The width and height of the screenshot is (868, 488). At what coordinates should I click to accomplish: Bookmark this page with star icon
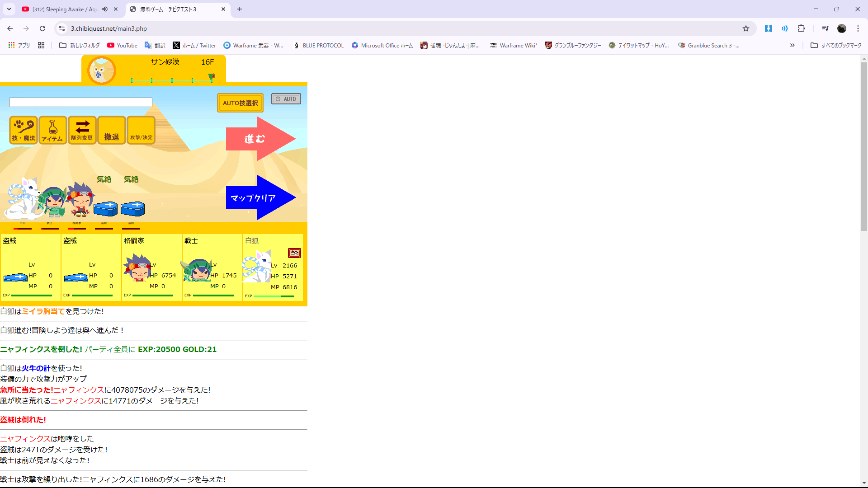746,28
